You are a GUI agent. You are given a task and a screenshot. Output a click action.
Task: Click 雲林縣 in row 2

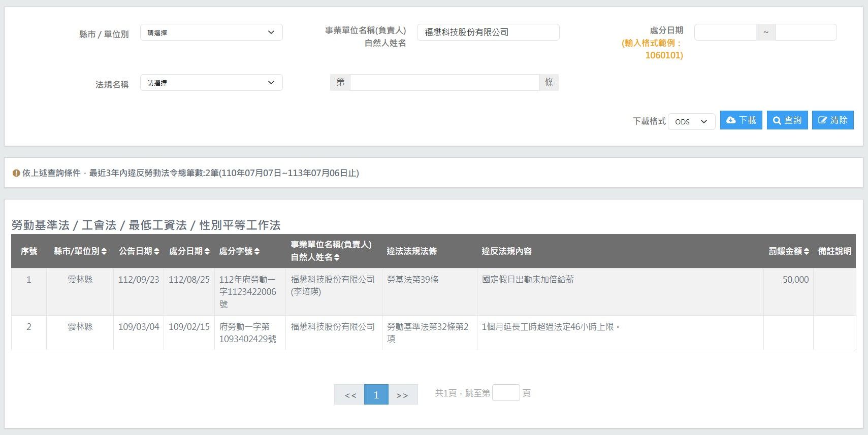[80, 327]
